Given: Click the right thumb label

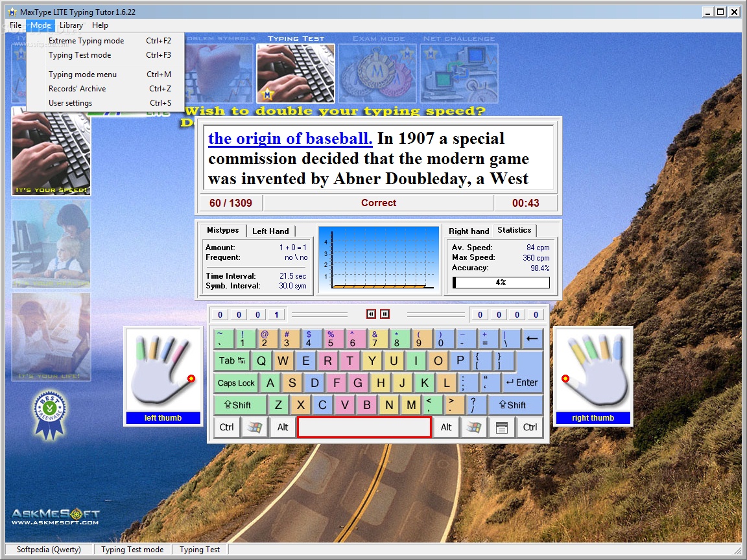Looking at the screenshot, I should click(593, 418).
